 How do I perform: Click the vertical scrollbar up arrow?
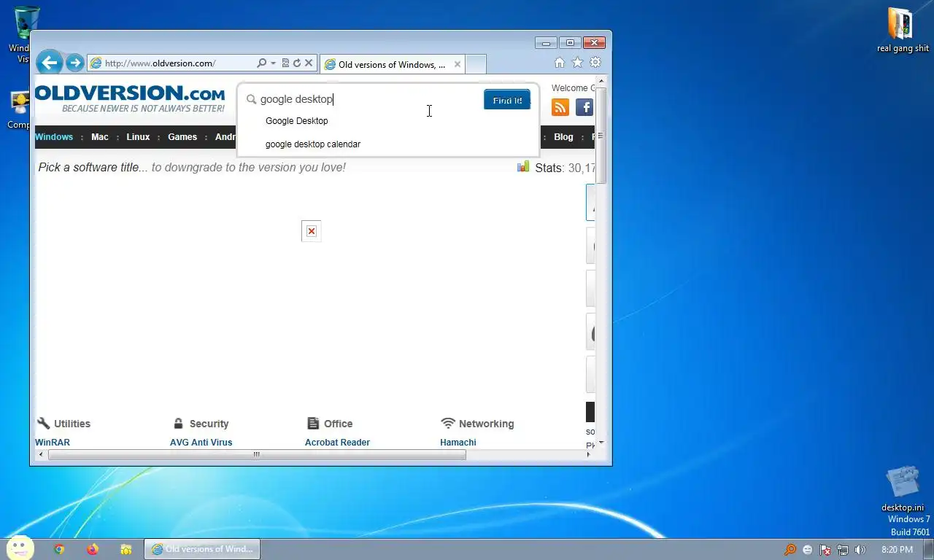coord(601,80)
